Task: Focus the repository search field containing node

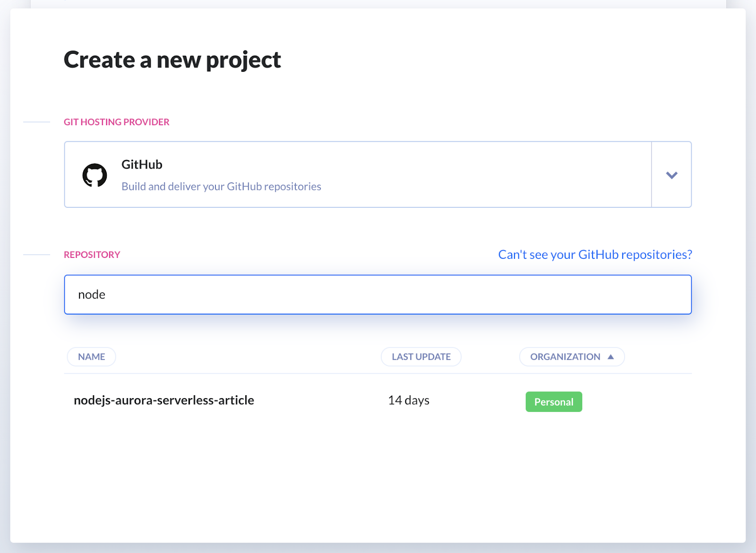Action: coord(378,295)
